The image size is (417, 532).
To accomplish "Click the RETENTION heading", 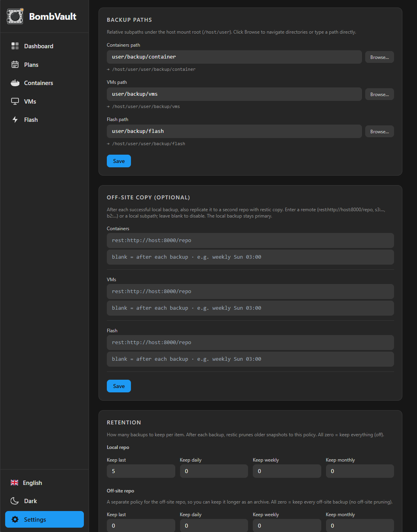I will (124, 422).
